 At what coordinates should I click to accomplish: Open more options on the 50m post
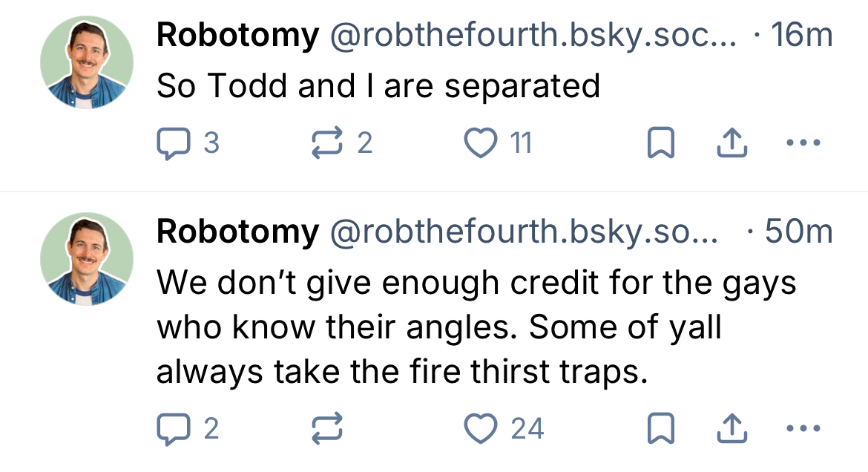pyautogui.click(x=803, y=428)
